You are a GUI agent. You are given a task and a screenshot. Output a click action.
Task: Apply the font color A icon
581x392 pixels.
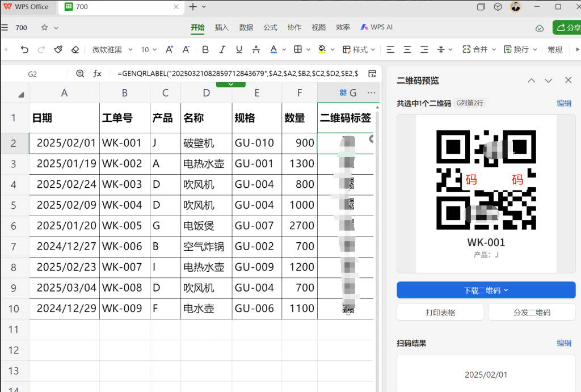[x=273, y=49]
